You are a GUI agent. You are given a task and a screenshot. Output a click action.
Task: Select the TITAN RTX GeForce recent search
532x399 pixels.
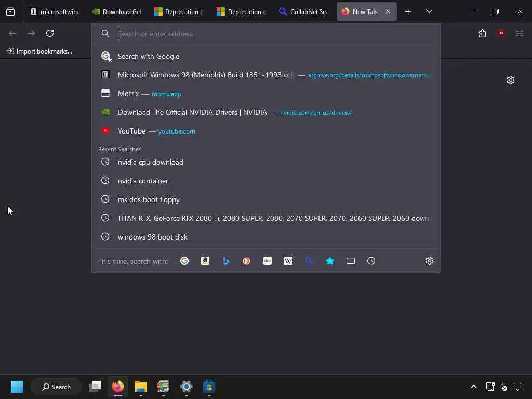[x=266, y=218]
